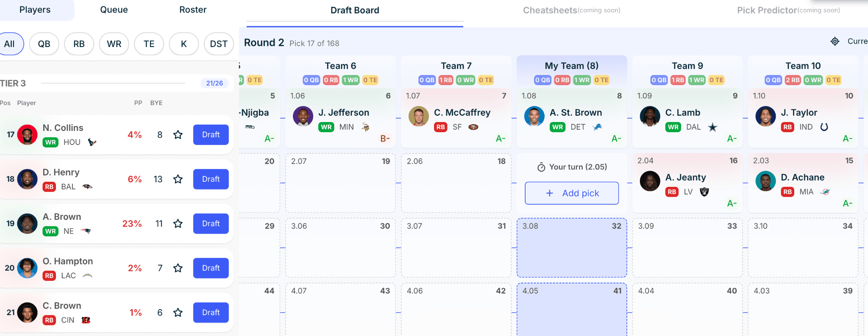The width and height of the screenshot is (868, 336).
Task: Toggle the star next to A. Brown
Action: click(x=178, y=224)
